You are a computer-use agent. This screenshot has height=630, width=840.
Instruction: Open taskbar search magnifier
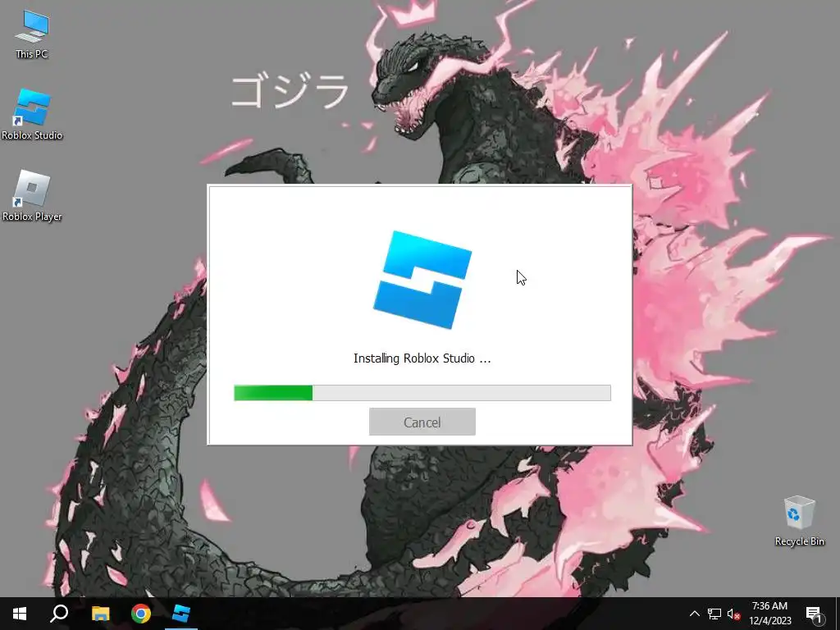point(59,614)
